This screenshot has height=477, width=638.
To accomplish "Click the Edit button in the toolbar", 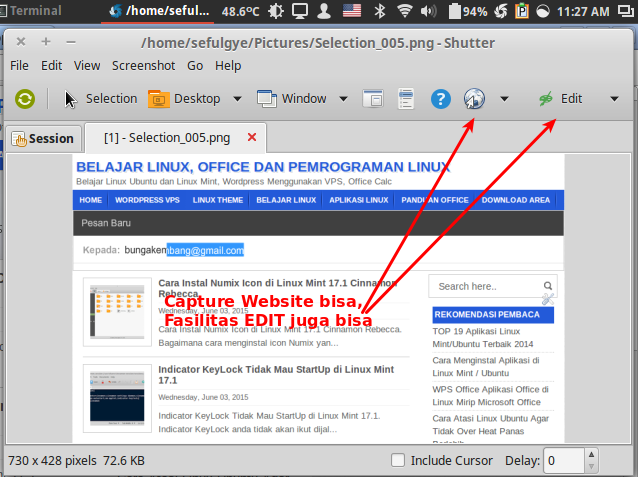I will click(560, 99).
